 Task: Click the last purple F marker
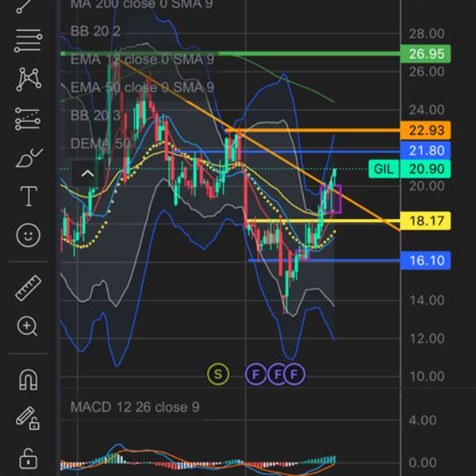point(294,374)
